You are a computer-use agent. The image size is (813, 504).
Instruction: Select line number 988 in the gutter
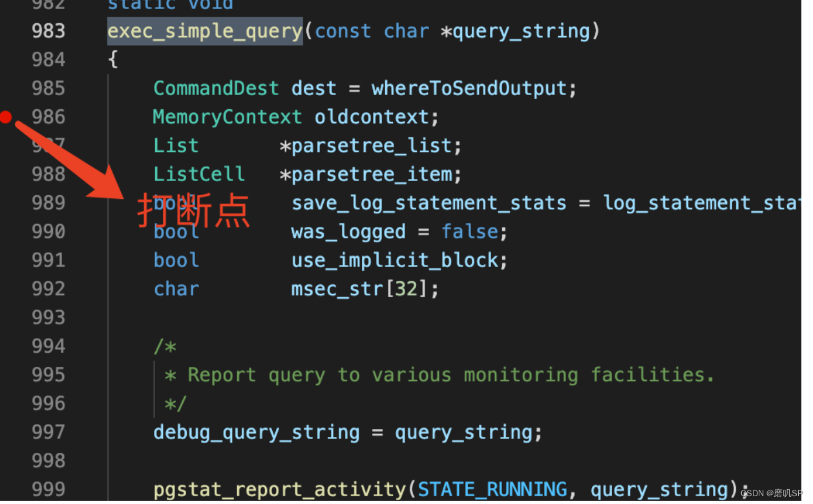pyautogui.click(x=48, y=174)
